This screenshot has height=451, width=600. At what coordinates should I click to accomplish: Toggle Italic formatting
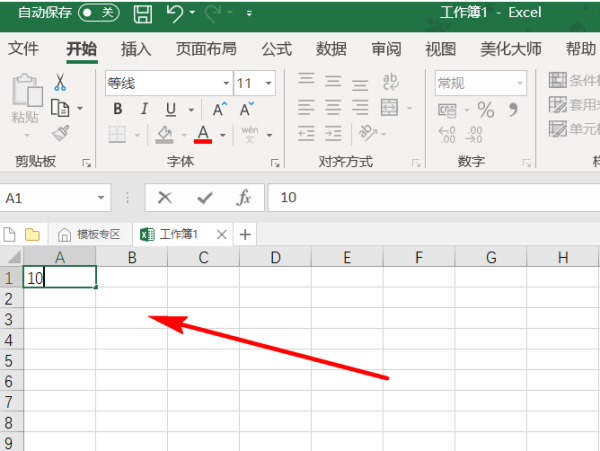pyautogui.click(x=144, y=109)
